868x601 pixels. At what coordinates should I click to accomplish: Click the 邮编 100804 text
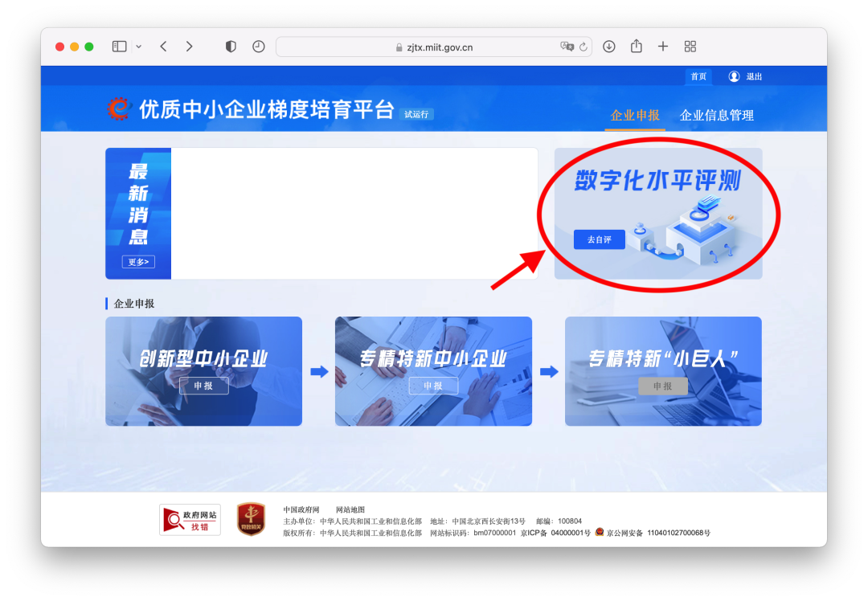coord(559,521)
